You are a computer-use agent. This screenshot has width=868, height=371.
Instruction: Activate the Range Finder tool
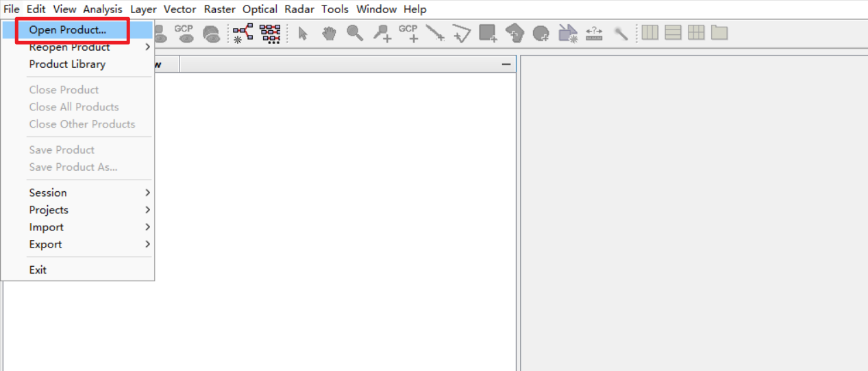click(x=594, y=33)
